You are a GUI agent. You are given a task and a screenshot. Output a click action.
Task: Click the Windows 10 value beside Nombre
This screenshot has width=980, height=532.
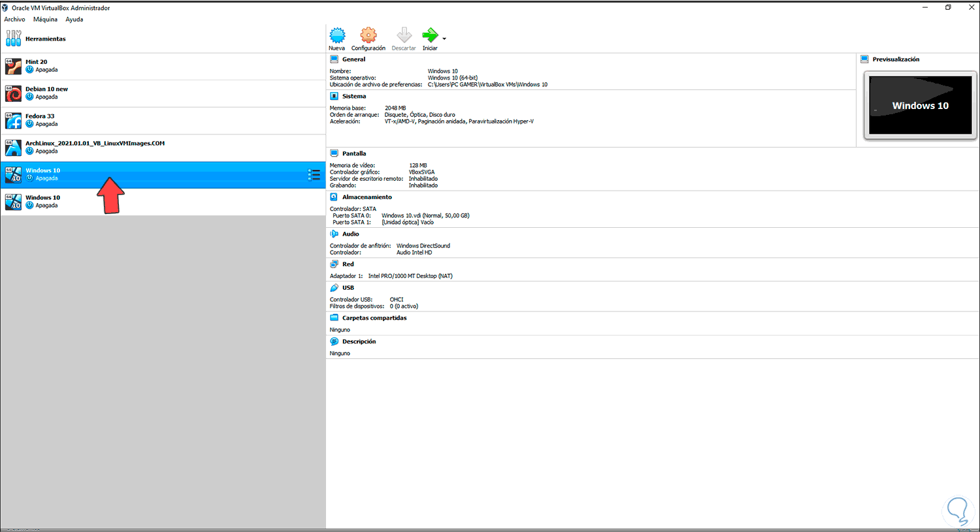(x=443, y=71)
